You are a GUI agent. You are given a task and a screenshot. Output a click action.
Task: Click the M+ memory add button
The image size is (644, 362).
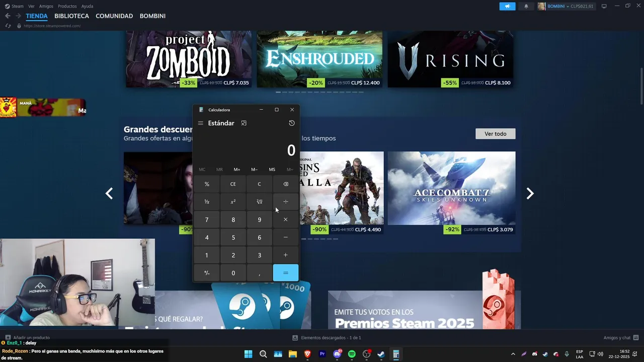click(x=237, y=169)
